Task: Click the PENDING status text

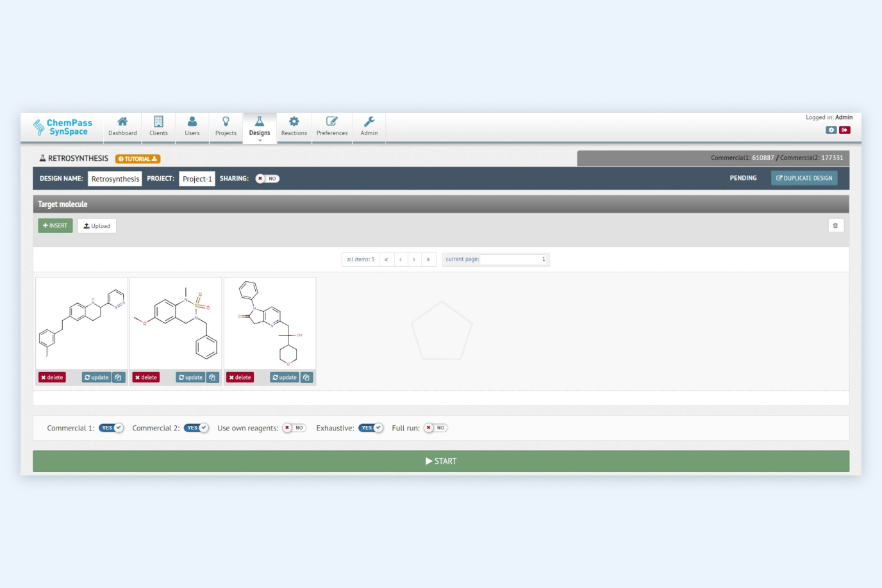Action: 743,178
